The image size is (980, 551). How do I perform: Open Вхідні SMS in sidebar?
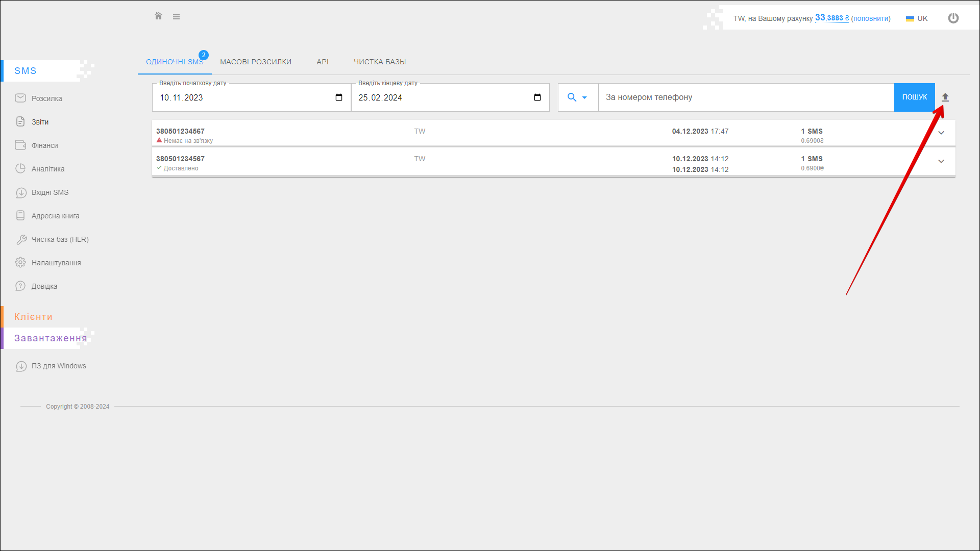point(50,192)
